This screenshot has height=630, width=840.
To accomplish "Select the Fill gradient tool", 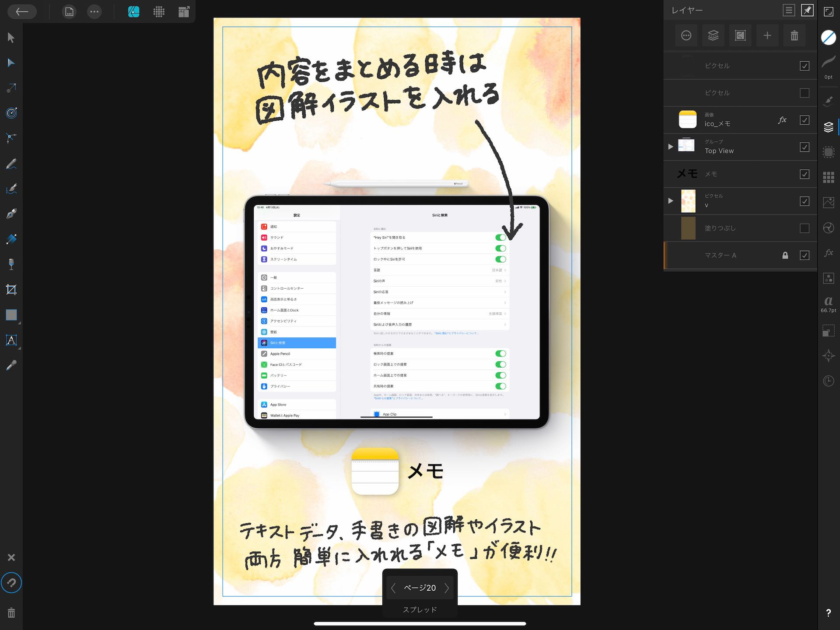I will click(x=11, y=239).
